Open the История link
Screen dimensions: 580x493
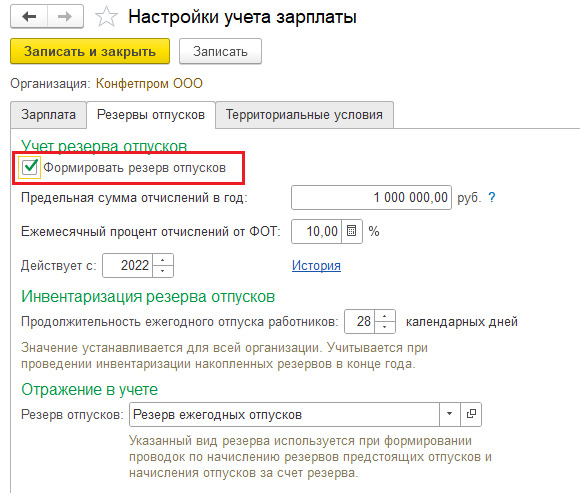tap(316, 266)
